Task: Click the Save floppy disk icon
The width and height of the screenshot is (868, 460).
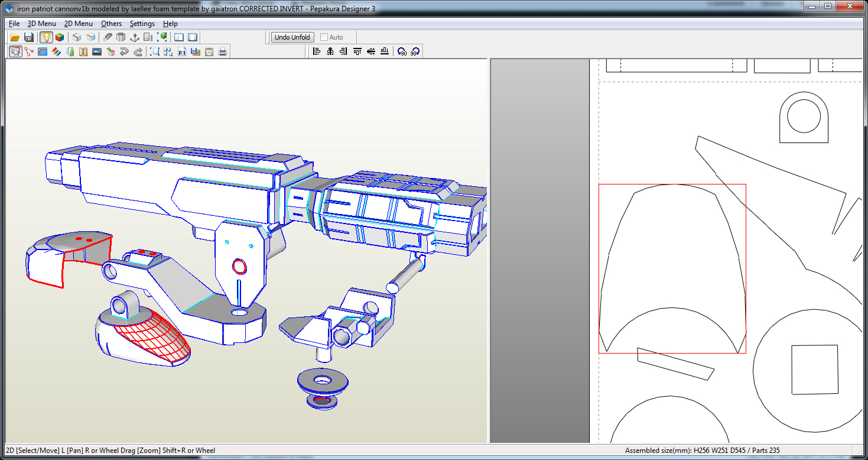Action: pyautogui.click(x=29, y=37)
